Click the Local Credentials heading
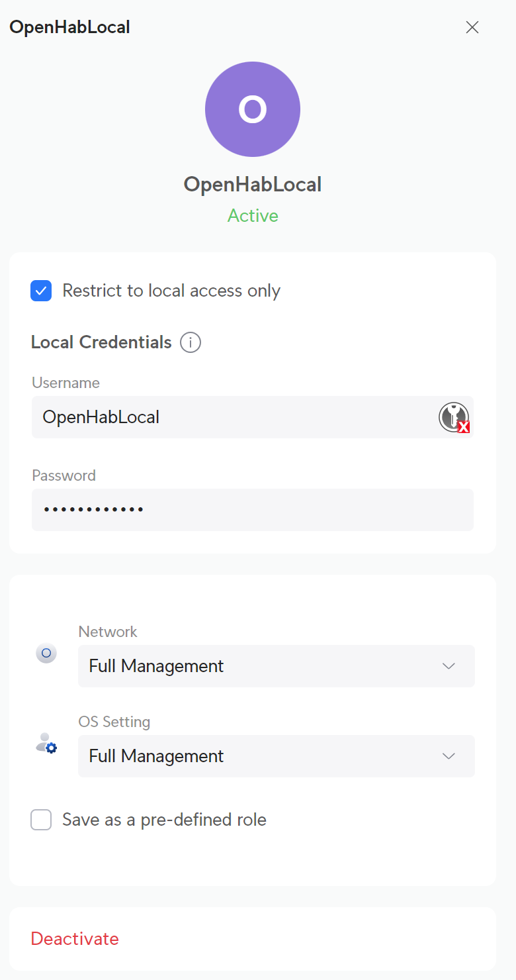 pos(101,342)
